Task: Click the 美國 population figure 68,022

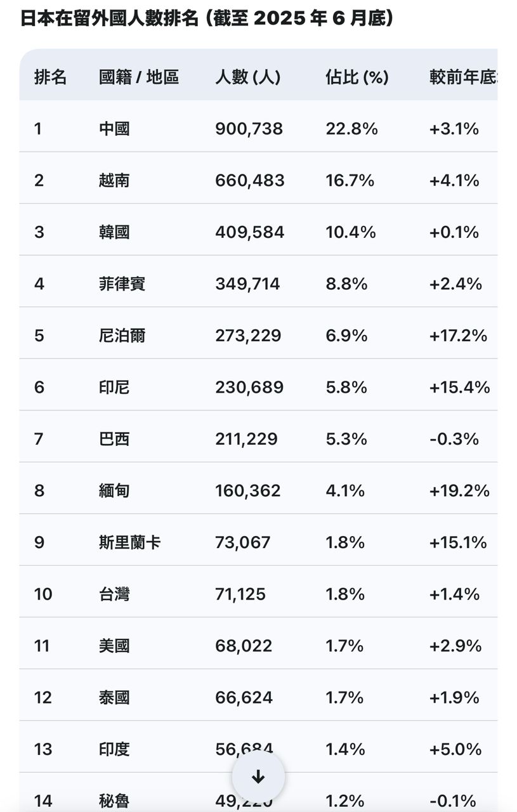Action: coord(244,646)
